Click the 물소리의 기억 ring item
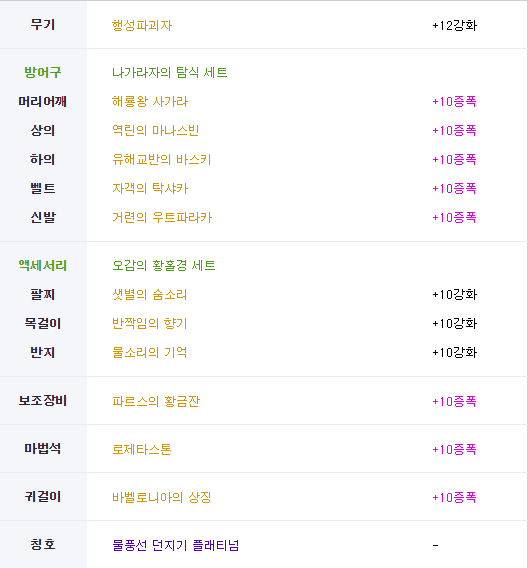Viewport: 528px width, 568px height. pos(150,352)
